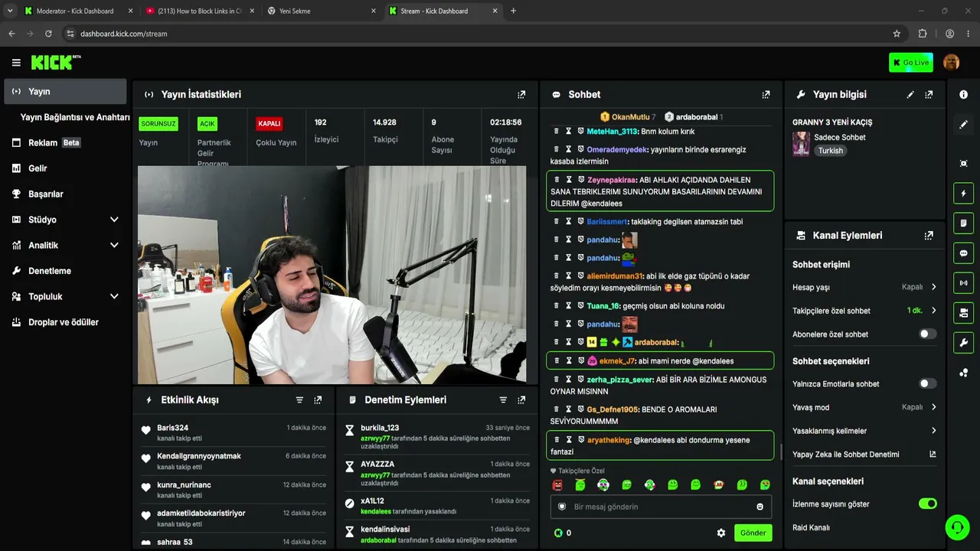The height and width of the screenshot is (551, 980).
Task: Open chat settings gear icon
Action: pos(720,533)
